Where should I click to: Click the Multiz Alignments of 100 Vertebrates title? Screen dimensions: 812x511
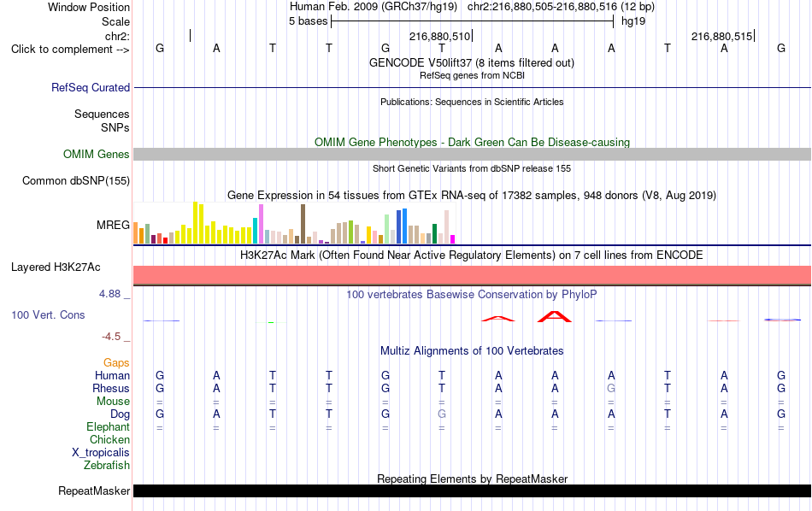(x=472, y=350)
